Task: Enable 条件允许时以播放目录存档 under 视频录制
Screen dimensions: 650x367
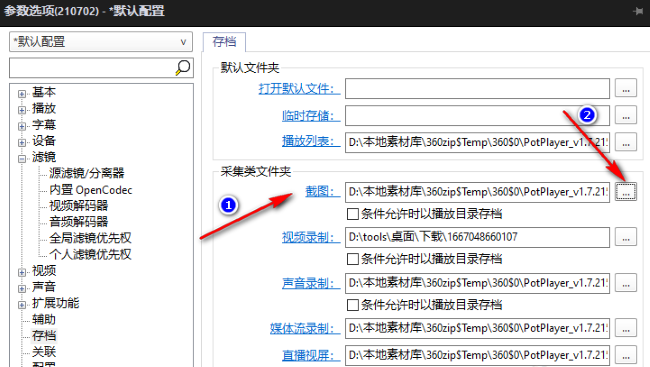Action: 353,259
